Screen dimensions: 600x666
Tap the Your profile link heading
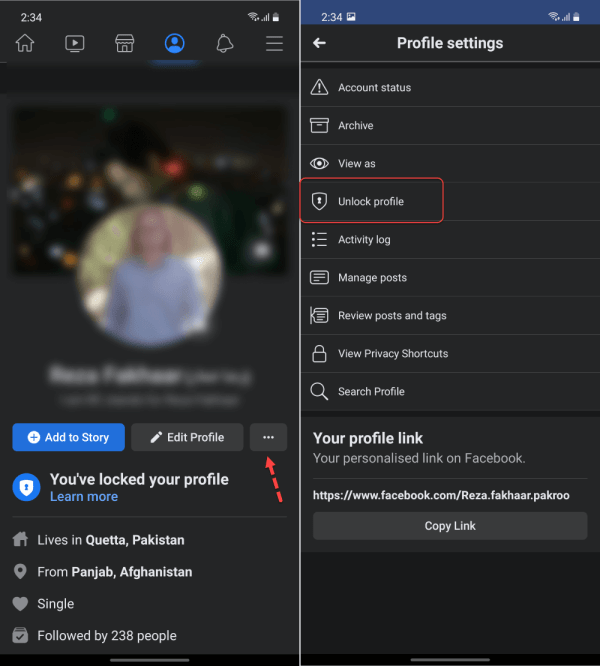[x=368, y=438]
